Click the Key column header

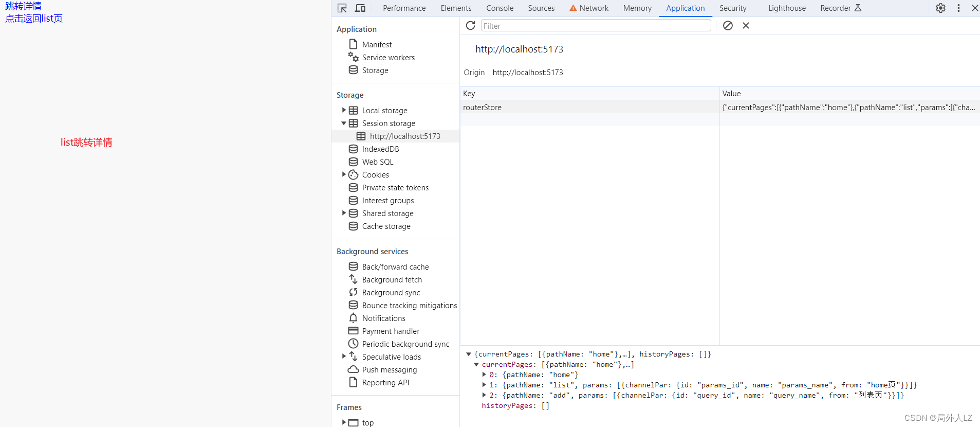(x=589, y=93)
